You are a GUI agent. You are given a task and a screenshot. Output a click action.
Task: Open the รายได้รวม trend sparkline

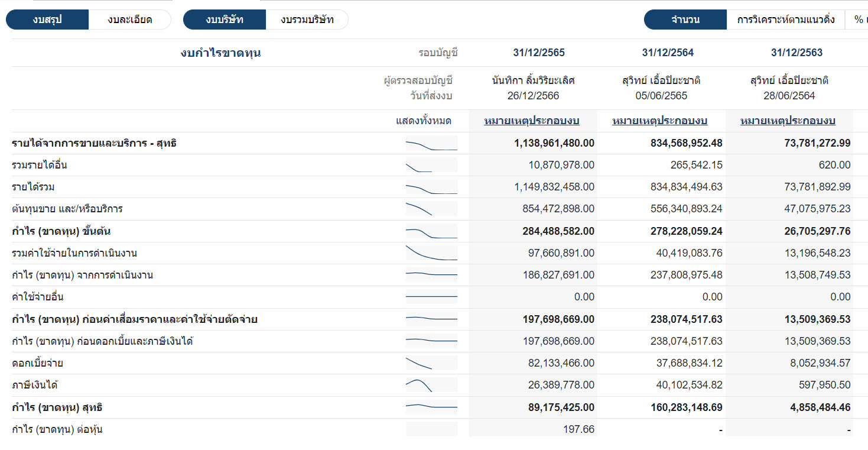click(431, 187)
